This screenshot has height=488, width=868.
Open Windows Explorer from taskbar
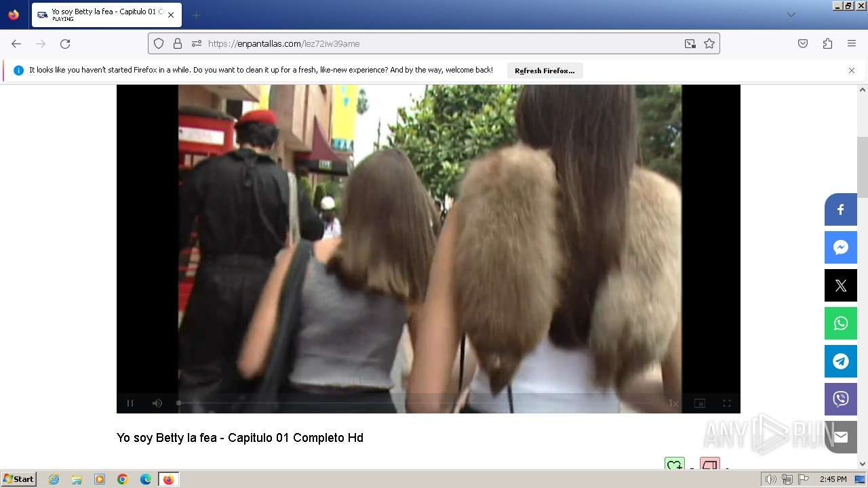point(77,479)
